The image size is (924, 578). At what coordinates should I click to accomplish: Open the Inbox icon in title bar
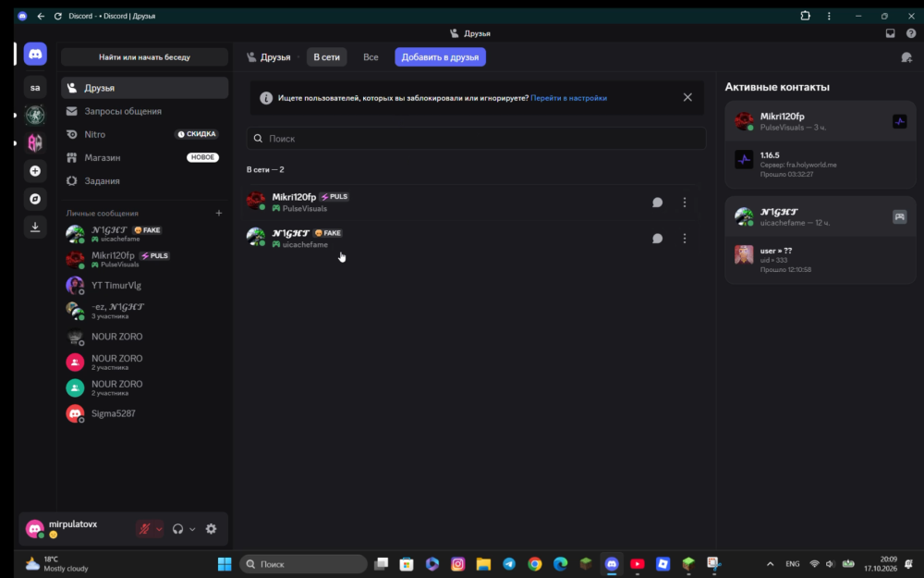click(x=890, y=33)
